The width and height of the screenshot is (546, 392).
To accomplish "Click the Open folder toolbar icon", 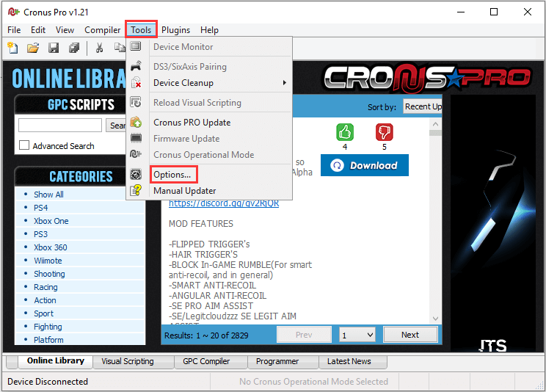I will (33, 48).
